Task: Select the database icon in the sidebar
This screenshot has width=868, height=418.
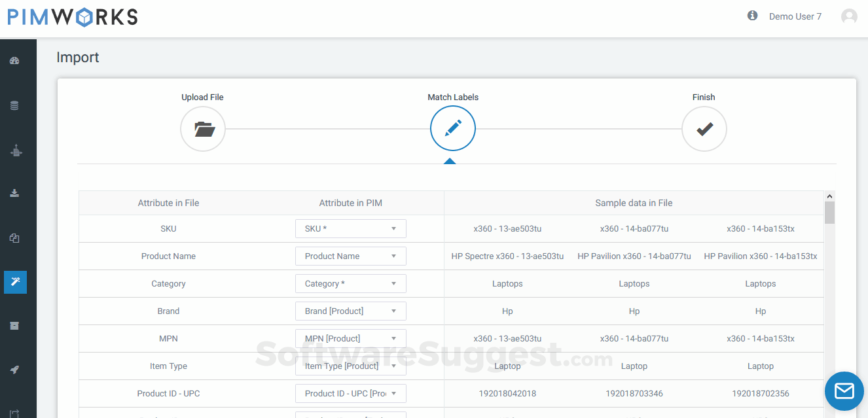Action: click(15, 105)
